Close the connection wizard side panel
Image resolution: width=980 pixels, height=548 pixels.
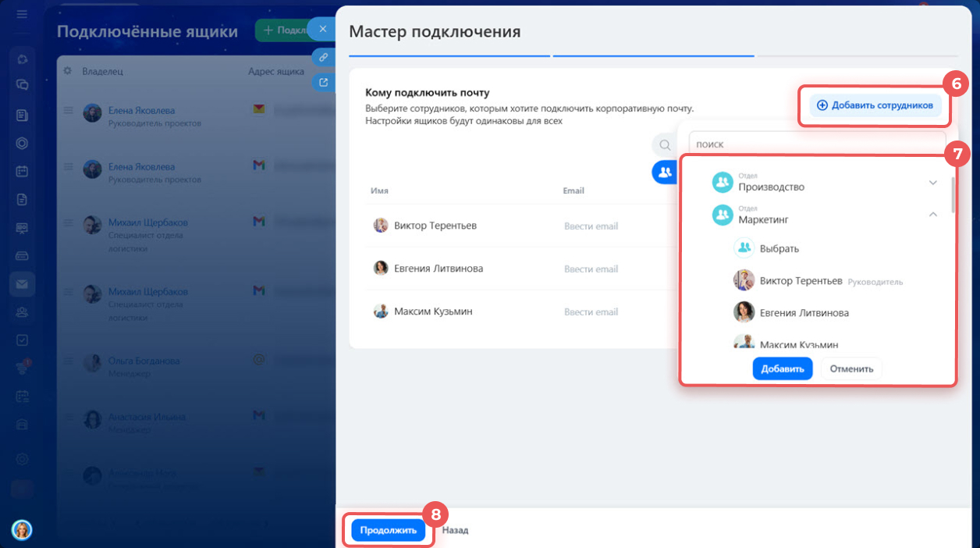[321, 29]
